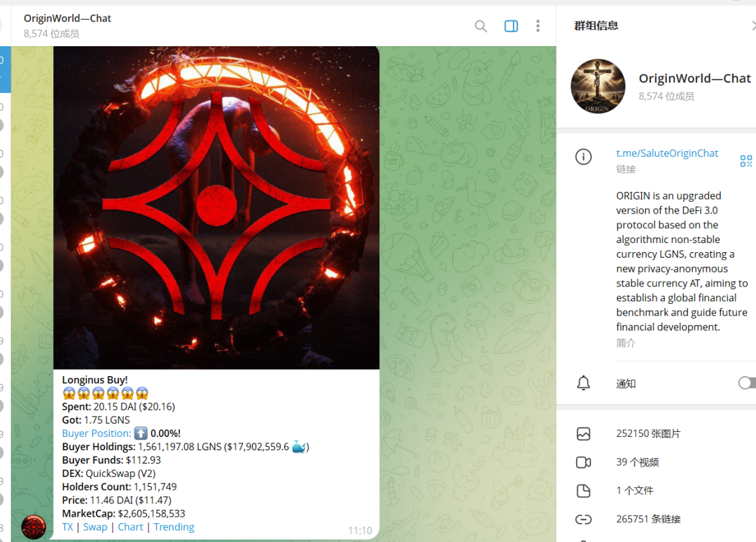The width and height of the screenshot is (756, 542).
Task: View the OriginWorld group profile picture
Action: pyautogui.click(x=598, y=86)
